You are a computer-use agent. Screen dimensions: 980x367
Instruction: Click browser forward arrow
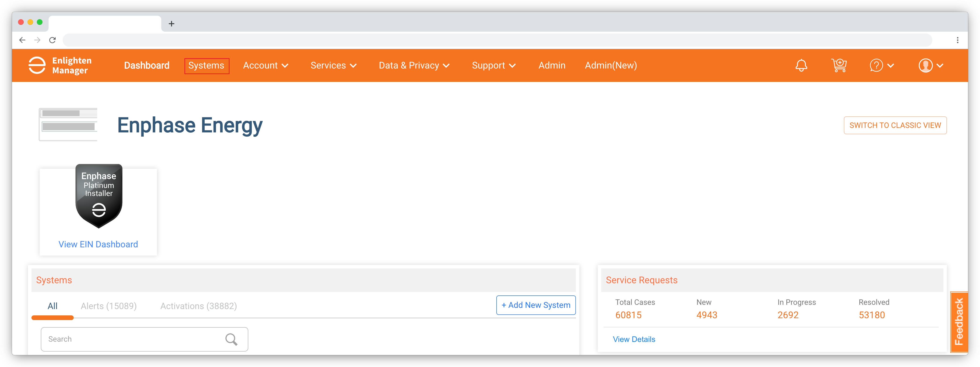coord(37,40)
